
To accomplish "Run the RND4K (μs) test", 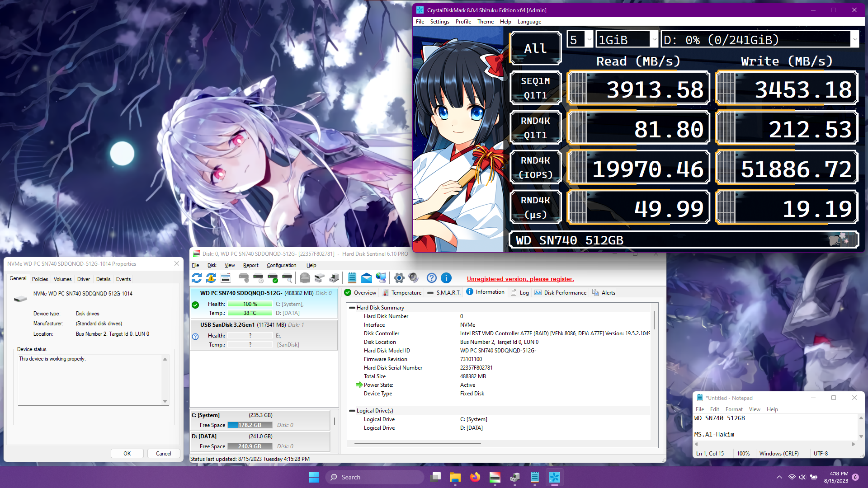I will pos(535,207).
